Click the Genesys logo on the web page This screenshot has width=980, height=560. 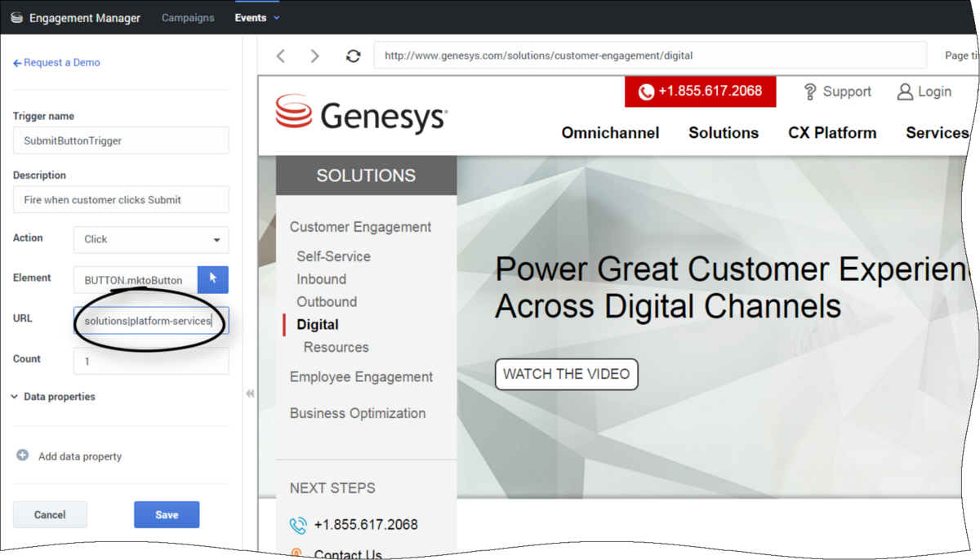(361, 114)
